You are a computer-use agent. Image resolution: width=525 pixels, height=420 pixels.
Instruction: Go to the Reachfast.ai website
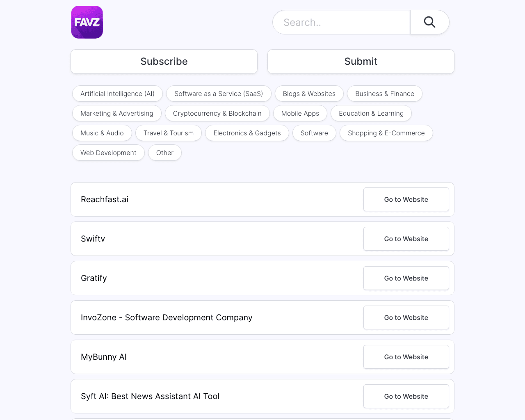406,199
